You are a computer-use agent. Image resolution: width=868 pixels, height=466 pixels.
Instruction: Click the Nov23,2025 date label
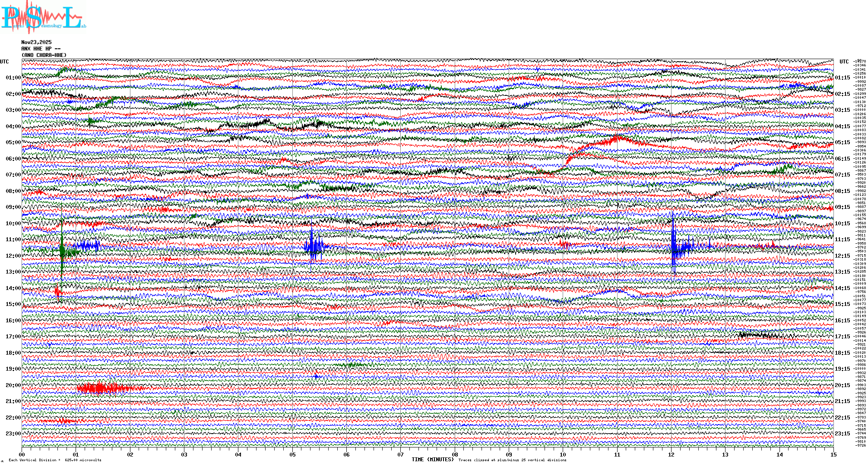pos(36,42)
